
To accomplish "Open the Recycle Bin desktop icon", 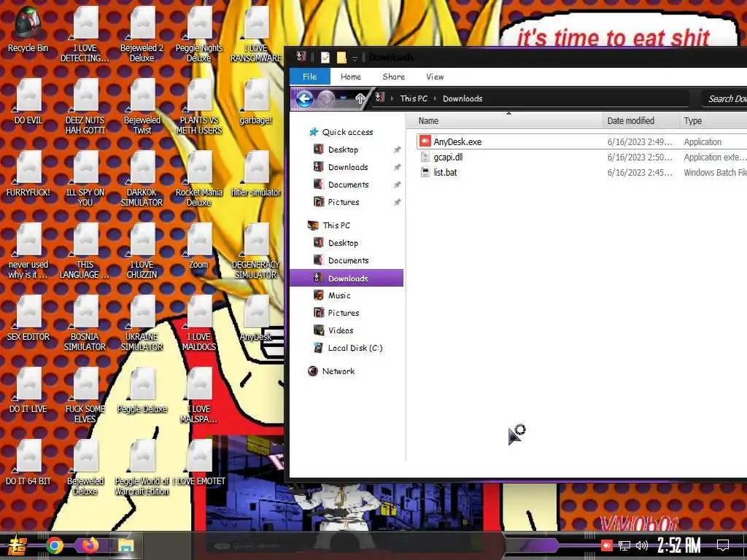I will 28,29.
